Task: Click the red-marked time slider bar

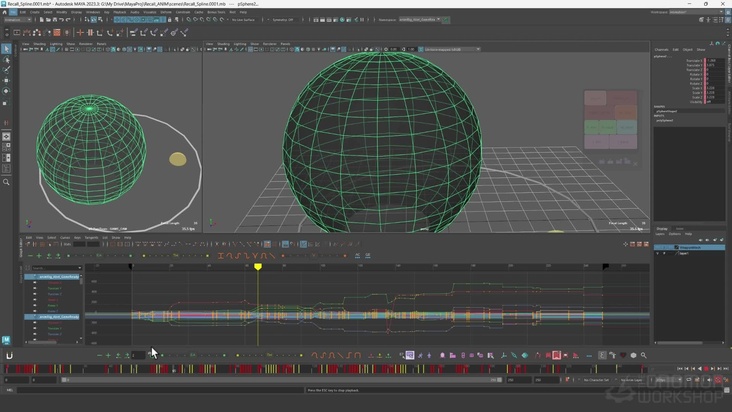Action: click(x=325, y=369)
